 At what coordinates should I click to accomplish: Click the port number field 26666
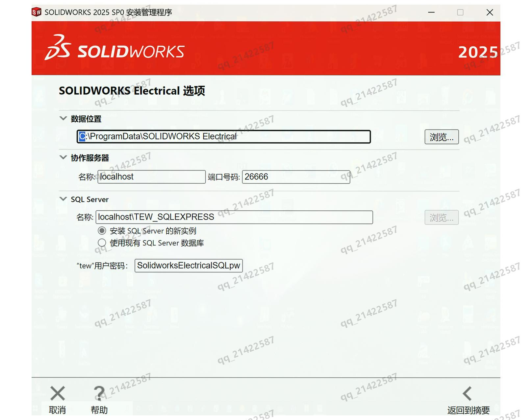(x=296, y=177)
